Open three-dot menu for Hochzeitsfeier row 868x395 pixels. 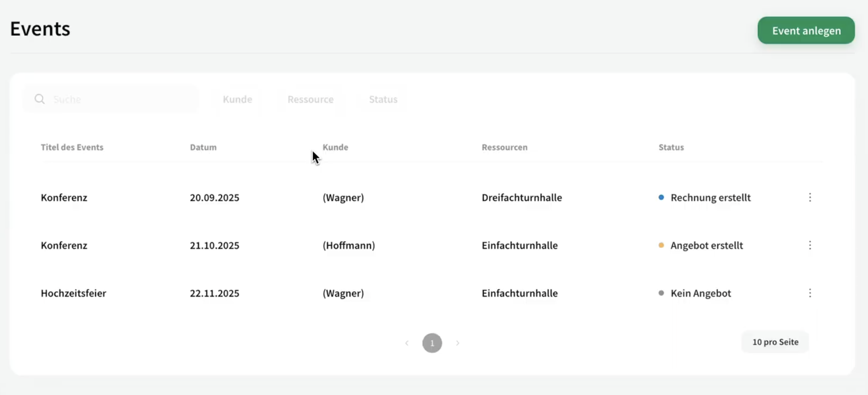(x=810, y=293)
